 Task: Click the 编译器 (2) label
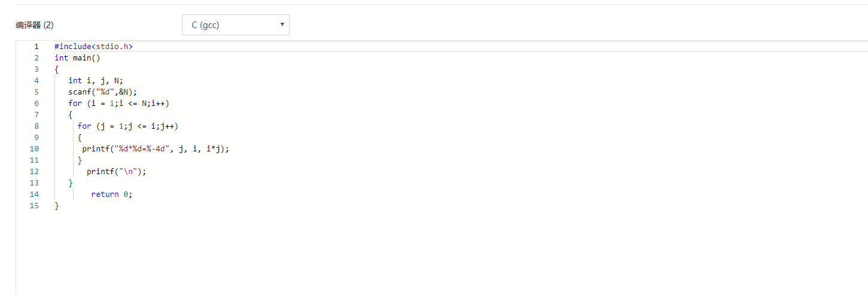pyautogui.click(x=35, y=25)
